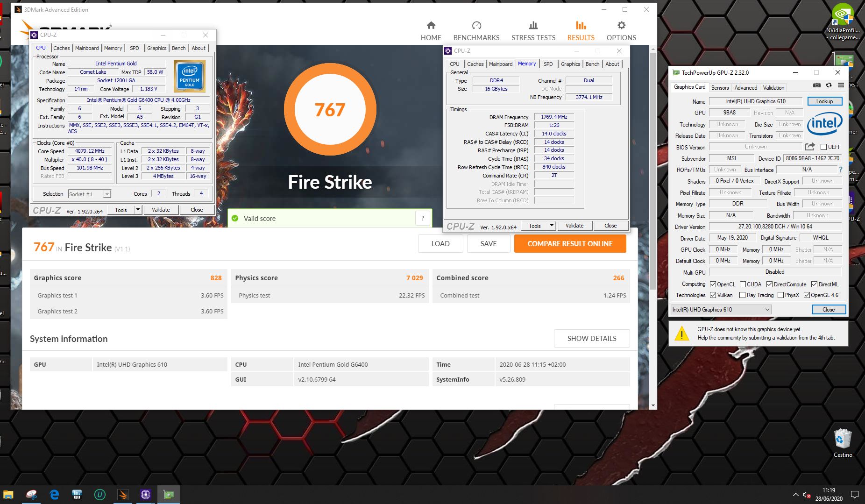Toggle the PhysX checkbox
Viewport: 865px width, 504px height.
[x=780, y=295]
